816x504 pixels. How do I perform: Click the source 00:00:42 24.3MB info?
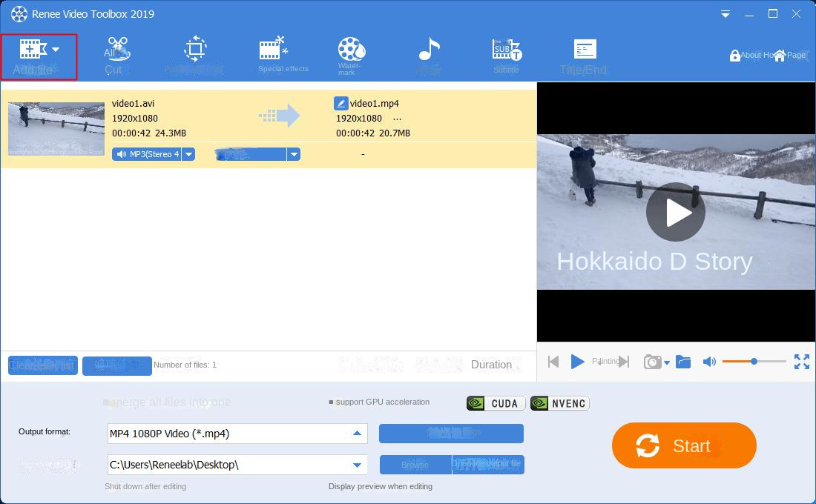[x=149, y=133]
